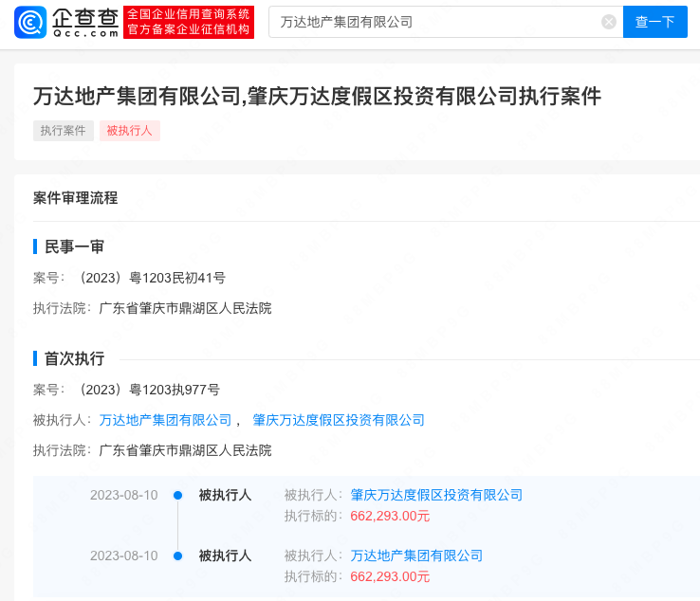
Task: Click the 企查查 Qcc.com brand text
Action: (x=85, y=21)
